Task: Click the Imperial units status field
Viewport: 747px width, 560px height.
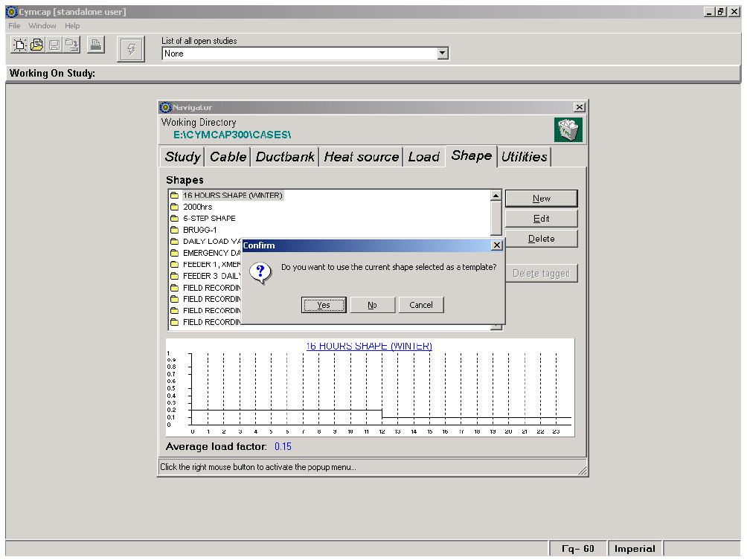Action: tap(635, 549)
